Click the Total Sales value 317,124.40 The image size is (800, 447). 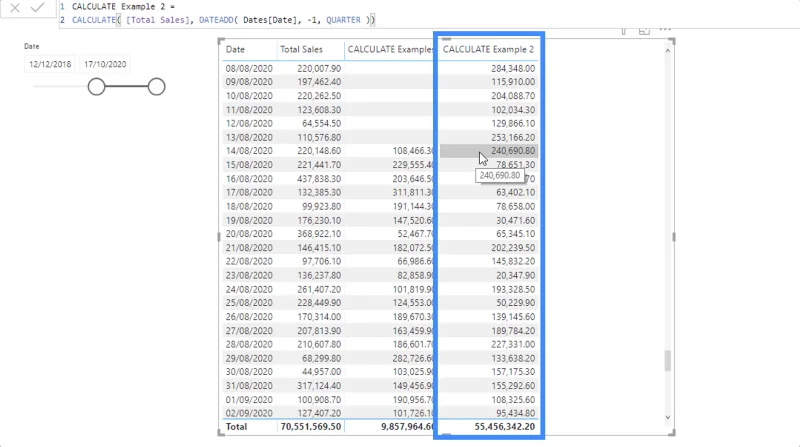pyautogui.click(x=319, y=386)
